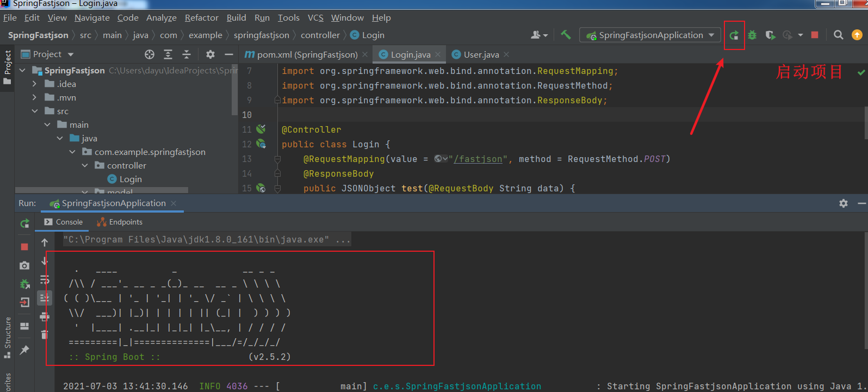868x392 pixels.
Task: Print console output with printer icon
Action: coord(45,316)
